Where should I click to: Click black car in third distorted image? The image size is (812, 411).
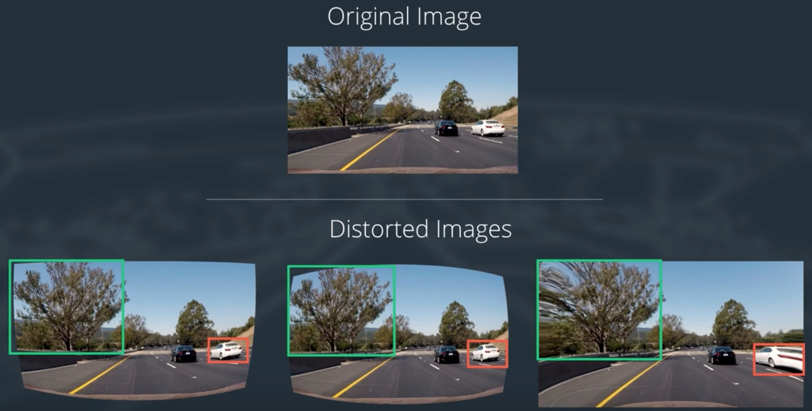[x=722, y=355]
